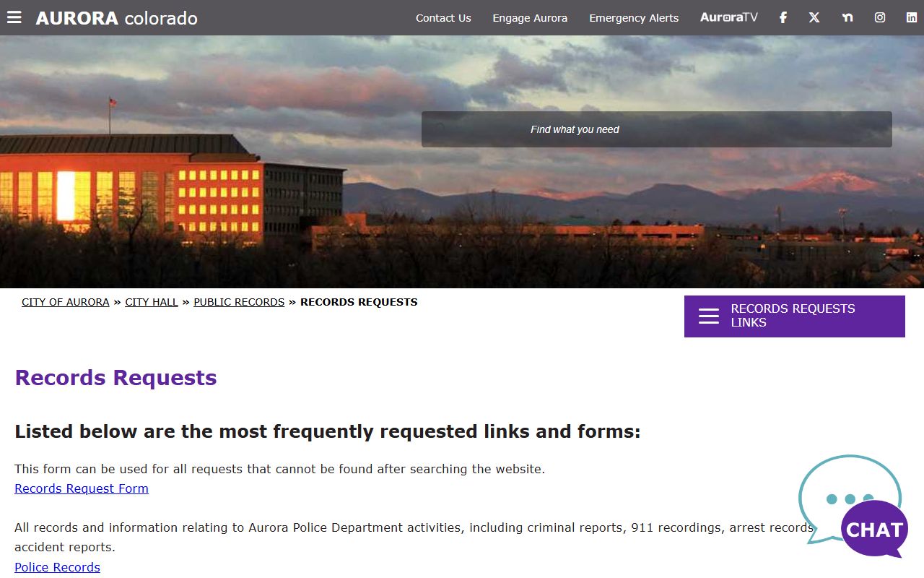
Task: Visit the X (Twitter) profile icon
Action: click(814, 17)
